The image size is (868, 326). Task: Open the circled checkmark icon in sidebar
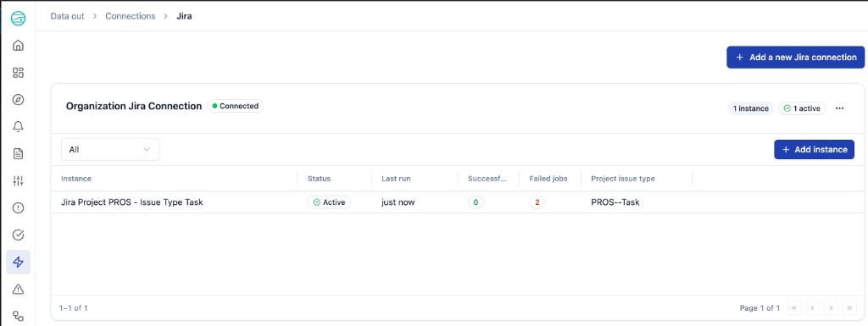pyautogui.click(x=18, y=235)
